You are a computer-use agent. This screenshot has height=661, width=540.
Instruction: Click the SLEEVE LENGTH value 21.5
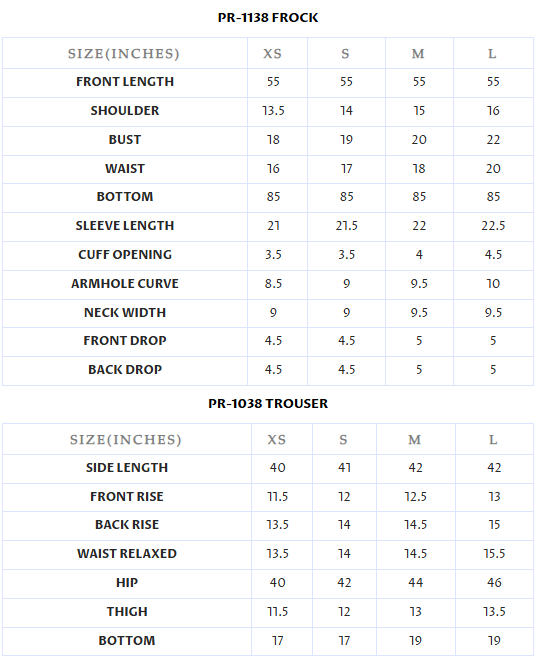tap(347, 226)
